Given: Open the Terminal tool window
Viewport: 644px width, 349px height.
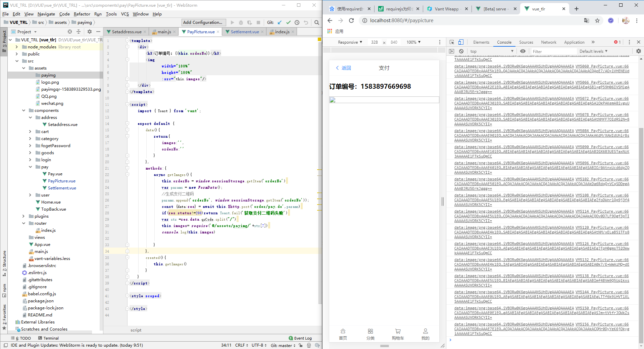Looking at the screenshot, I should (x=49, y=338).
